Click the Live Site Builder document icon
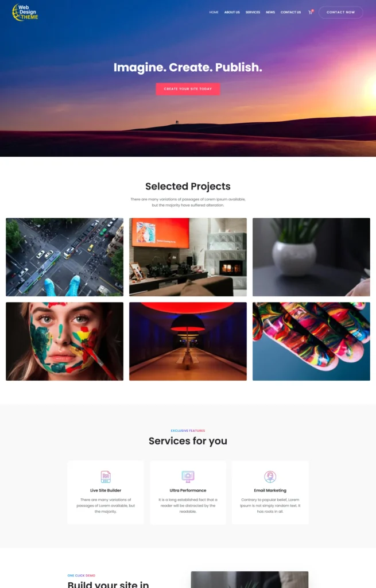This screenshot has width=376, height=588. pyautogui.click(x=106, y=477)
